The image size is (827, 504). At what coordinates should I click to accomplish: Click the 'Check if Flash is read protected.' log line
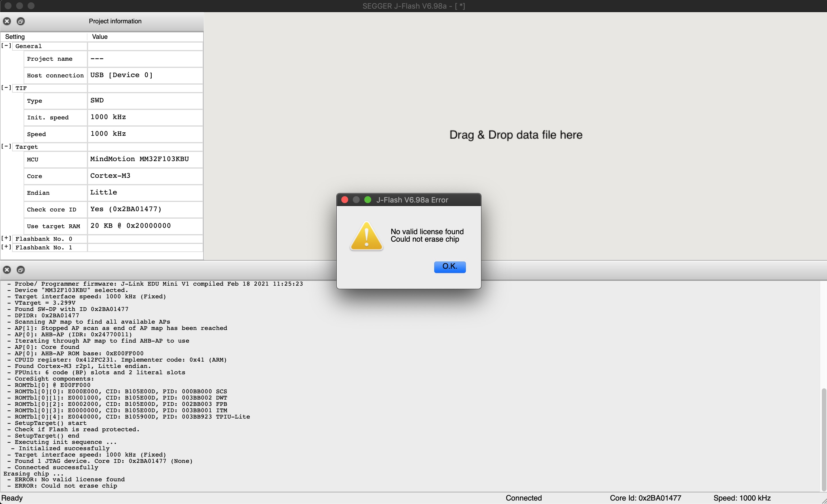pos(73,429)
